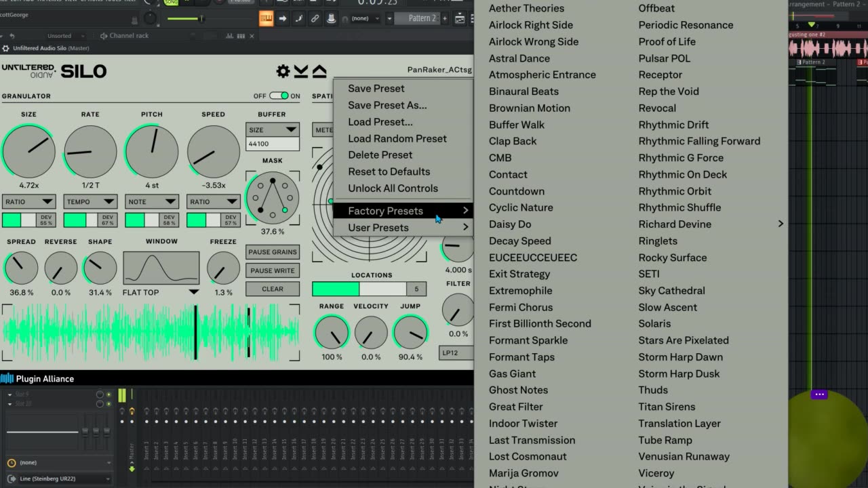Click the Delete Preset menu entry

click(x=380, y=155)
